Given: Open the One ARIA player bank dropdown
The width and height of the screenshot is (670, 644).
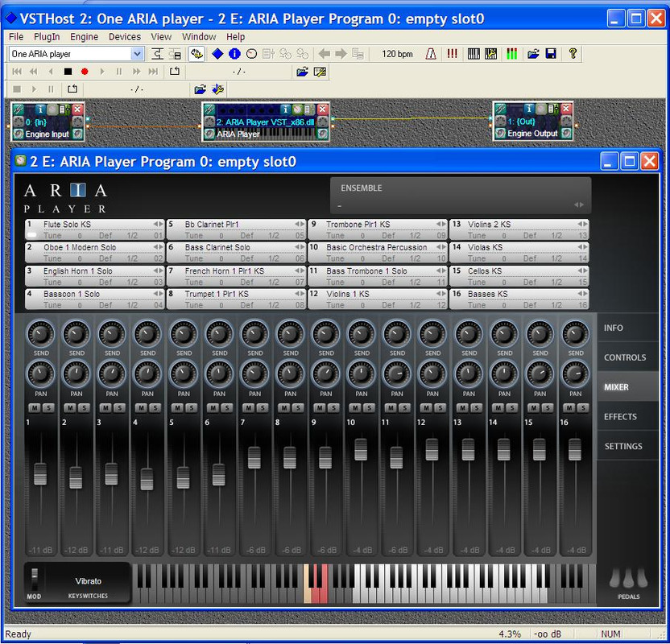Looking at the screenshot, I should click(x=137, y=54).
